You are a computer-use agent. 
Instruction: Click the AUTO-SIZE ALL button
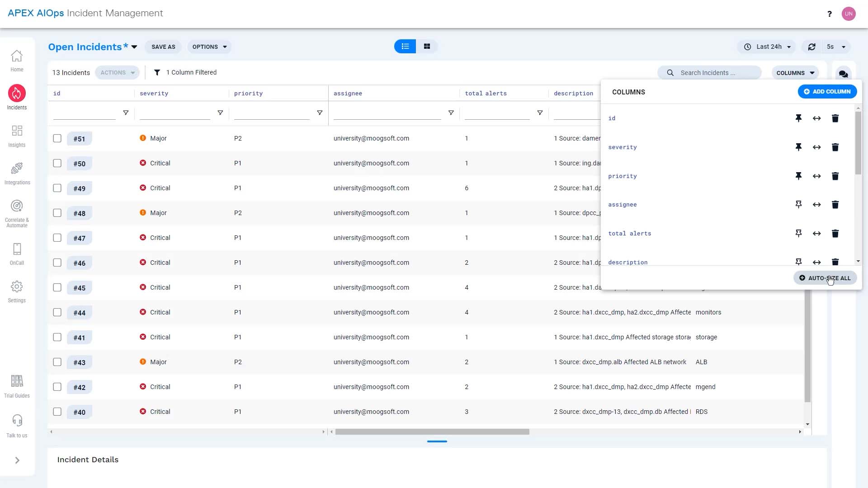(x=825, y=278)
